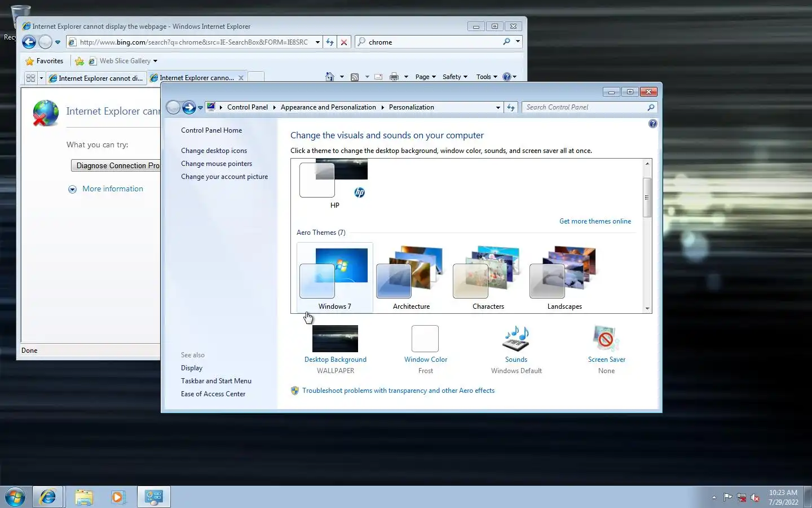This screenshot has height=508, width=812.
Task: Click the help question mark in Personalization window
Action: click(x=652, y=124)
